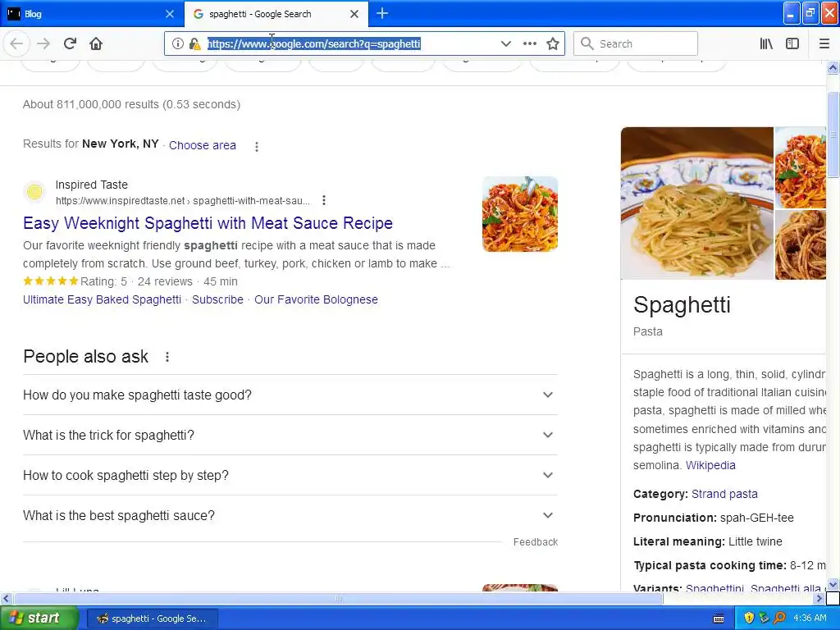Screen dimensions: 840x630
Task: Click the taskbar keyboard icon
Action: pos(719,619)
